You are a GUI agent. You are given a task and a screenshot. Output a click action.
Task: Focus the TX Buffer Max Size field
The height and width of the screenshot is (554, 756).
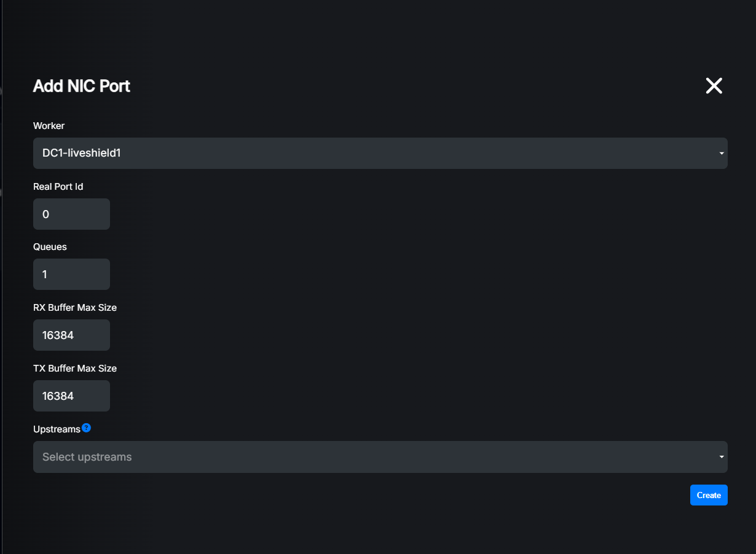coord(71,396)
